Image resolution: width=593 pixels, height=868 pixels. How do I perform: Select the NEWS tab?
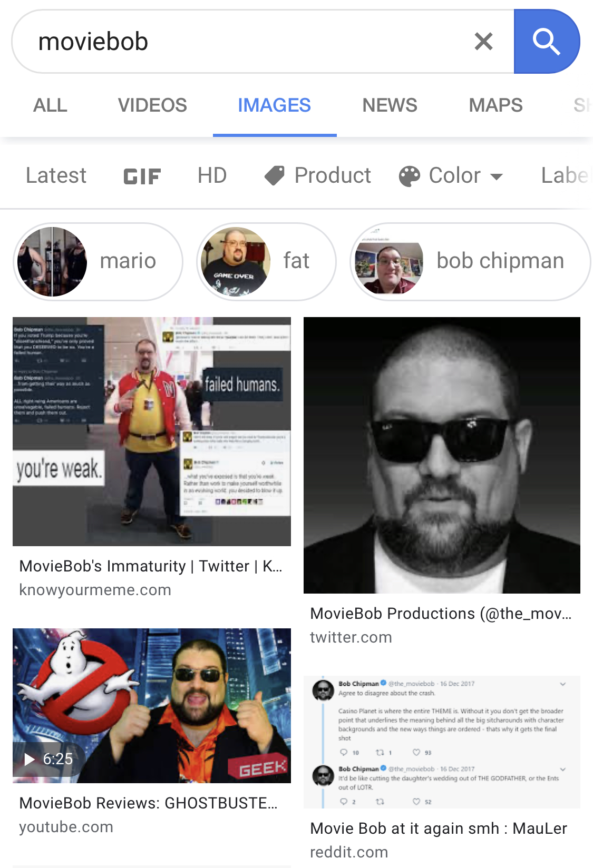390,105
